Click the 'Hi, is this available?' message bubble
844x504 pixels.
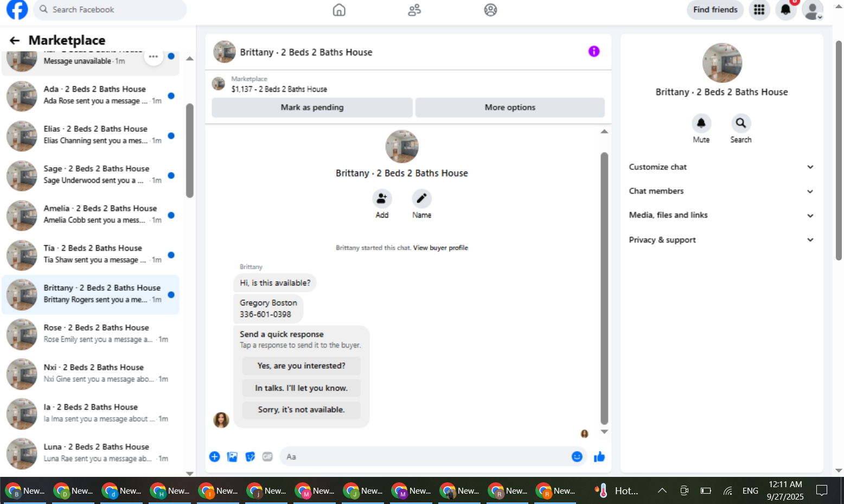point(276,283)
